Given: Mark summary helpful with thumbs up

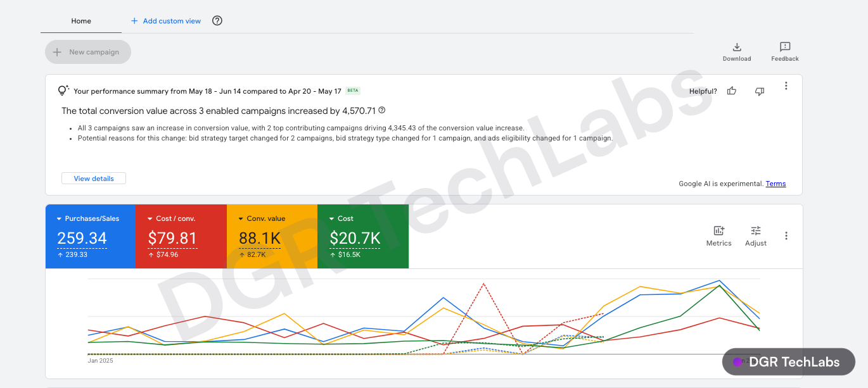Looking at the screenshot, I should coord(732,91).
